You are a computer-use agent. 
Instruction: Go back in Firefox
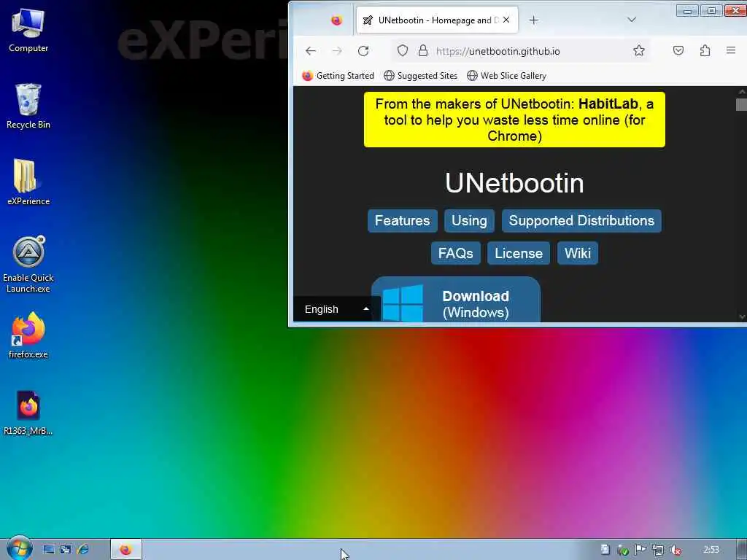coord(311,51)
